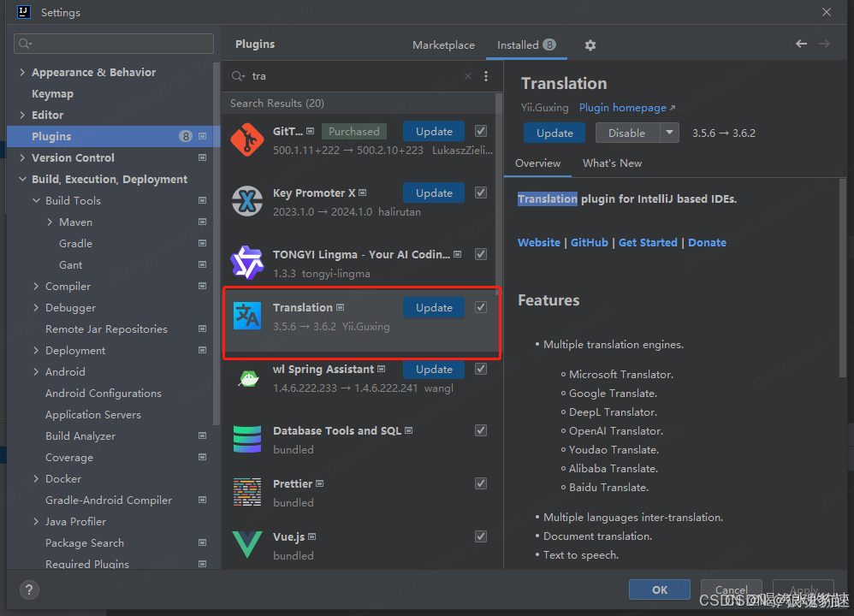Image resolution: width=854 pixels, height=616 pixels.
Task: Toggle the TONGYI Lingma plugin checkbox
Action: [x=481, y=254]
